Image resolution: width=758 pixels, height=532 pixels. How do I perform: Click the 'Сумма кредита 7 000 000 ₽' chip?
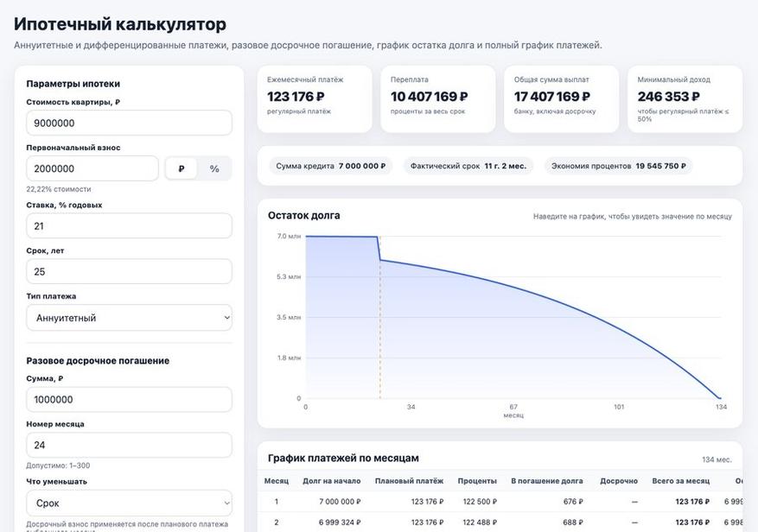coord(331,166)
